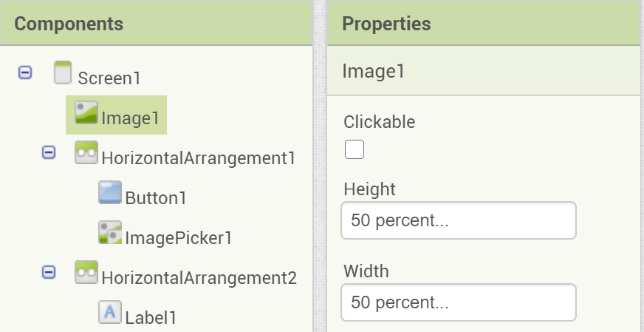Collapse the HorizontalArrangement2 tree node
The width and height of the screenshot is (644, 332).
(49, 273)
